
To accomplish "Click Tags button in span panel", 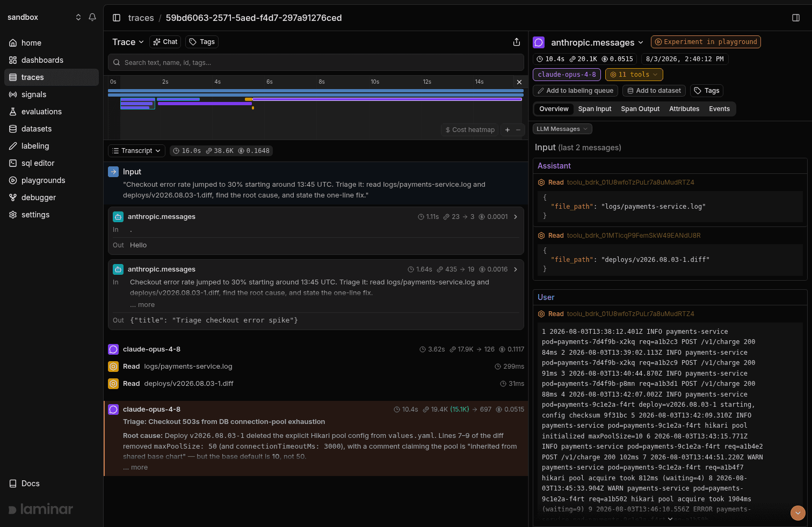I will [x=707, y=91].
